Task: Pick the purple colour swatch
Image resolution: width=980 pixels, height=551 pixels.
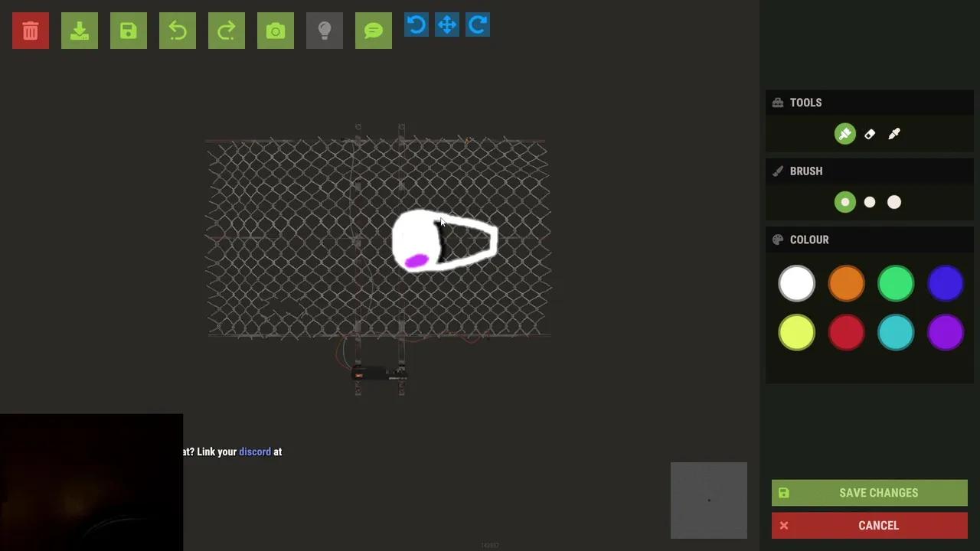Action: (946, 333)
